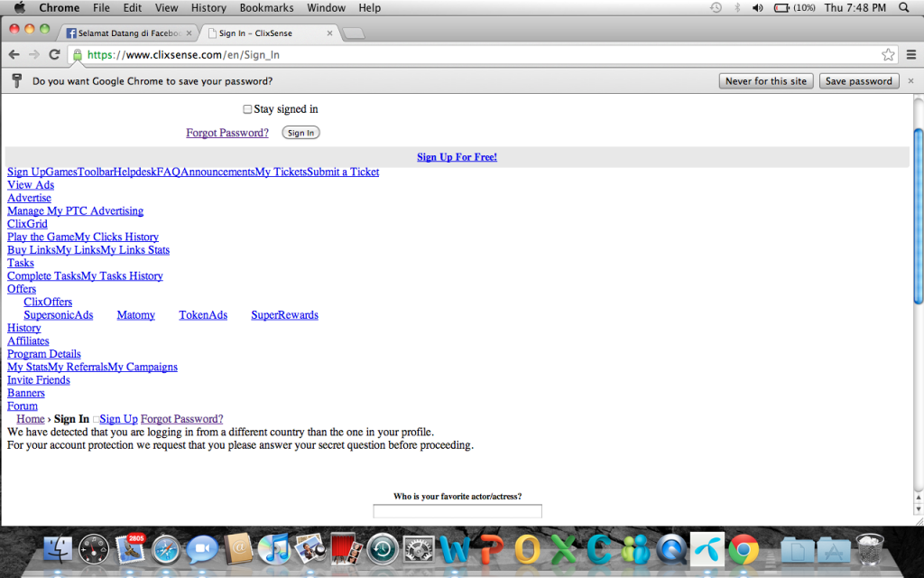The height and width of the screenshot is (578, 924).
Task: View site security info via lock icon
Action: click(78, 55)
